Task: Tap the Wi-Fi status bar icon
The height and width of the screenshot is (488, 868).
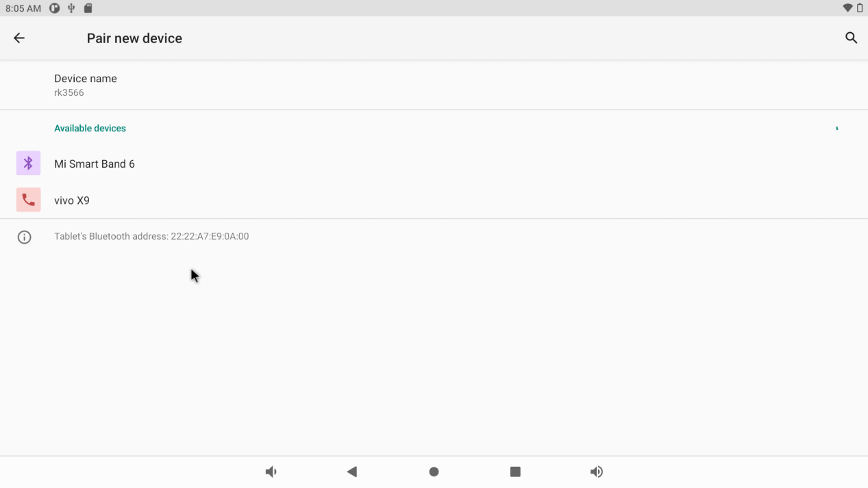Action: click(x=847, y=8)
